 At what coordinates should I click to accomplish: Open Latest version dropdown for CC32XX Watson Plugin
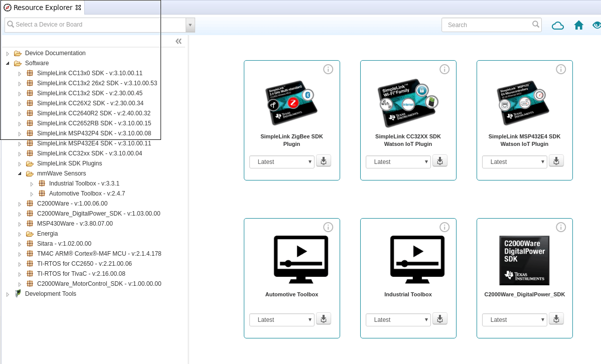[398, 161]
